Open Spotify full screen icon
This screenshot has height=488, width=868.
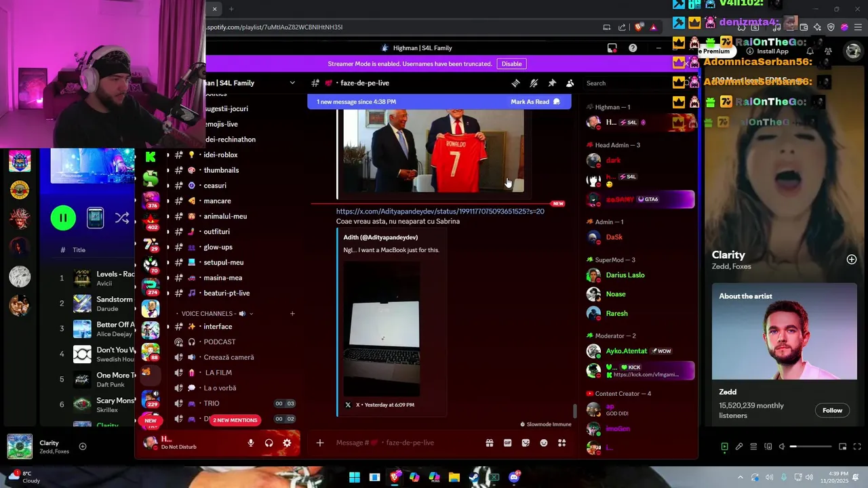856,447
